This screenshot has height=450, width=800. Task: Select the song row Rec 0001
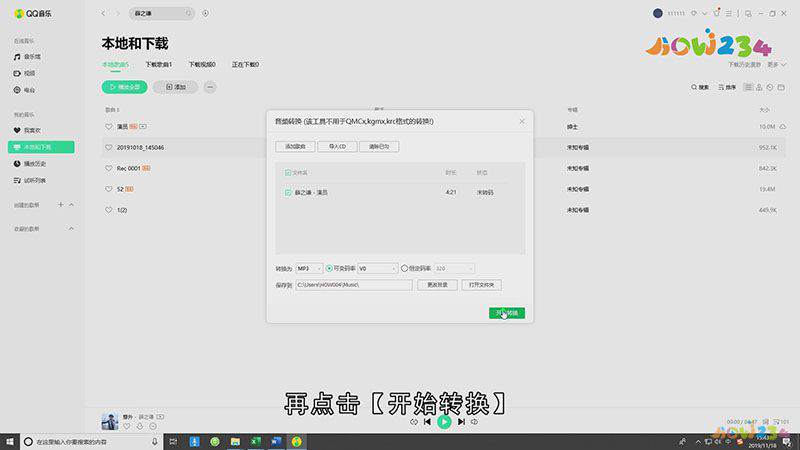443,168
